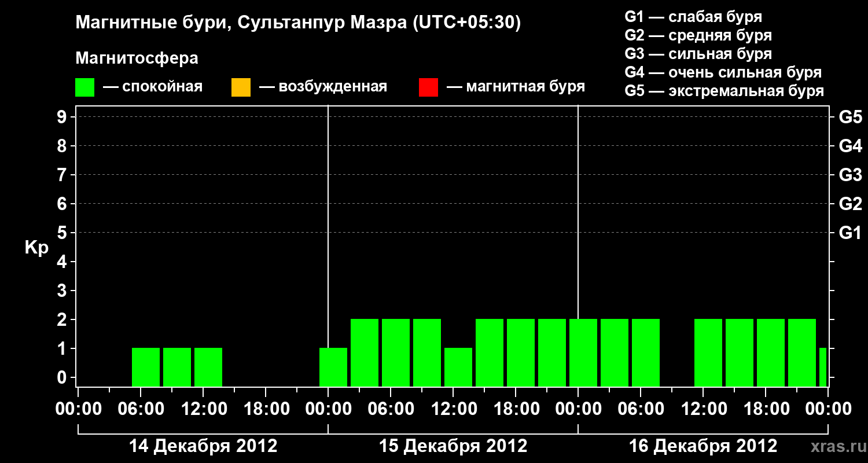Click the G4 right-axis label
This screenshot has width=868, height=463.
point(851,146)
